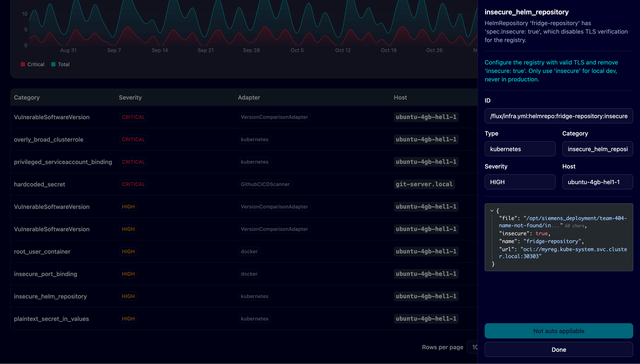
Task: Select the hardcoded_secret row
Action: pos(40,184)
